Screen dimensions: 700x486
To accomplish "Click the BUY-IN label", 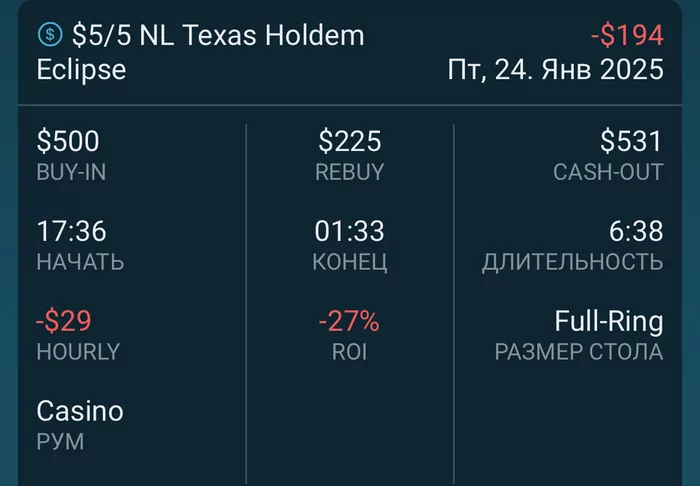I will pyautogui.click(x=71, y=172).
